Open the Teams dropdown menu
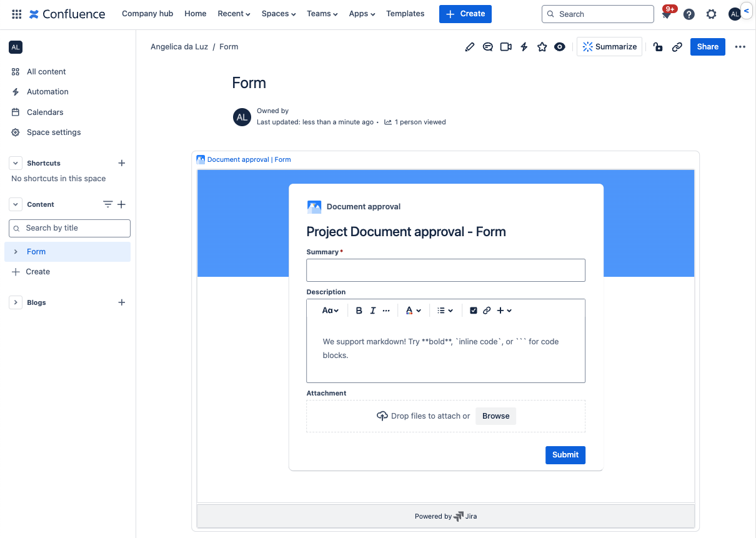756x538 pixels. (x=322, y=14)
